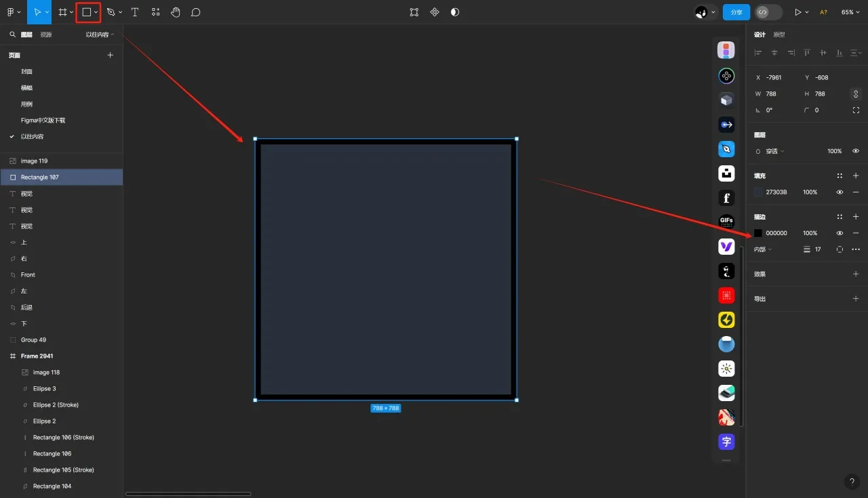Select the Comment tool

[196, 12]
